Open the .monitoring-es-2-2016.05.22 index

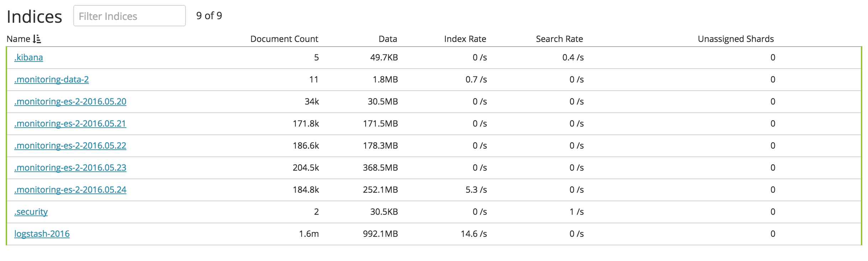(x=70, y=146)
